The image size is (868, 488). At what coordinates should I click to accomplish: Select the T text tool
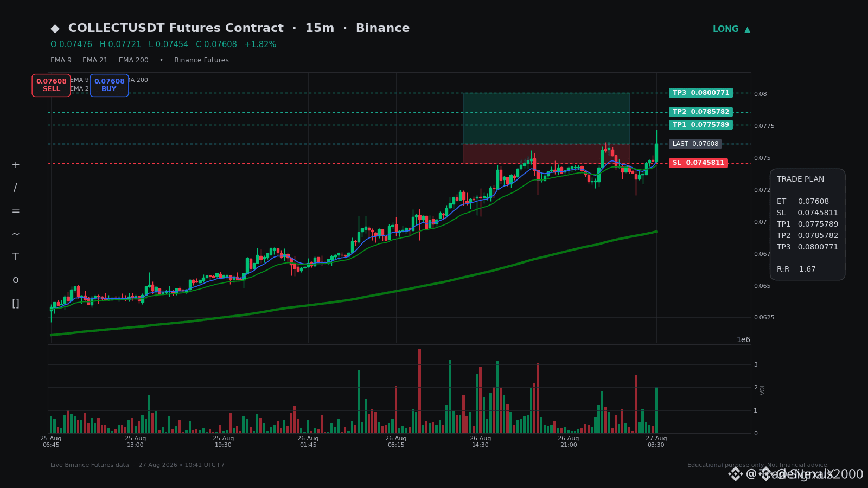pyautogui.click(x=16, y=257)
